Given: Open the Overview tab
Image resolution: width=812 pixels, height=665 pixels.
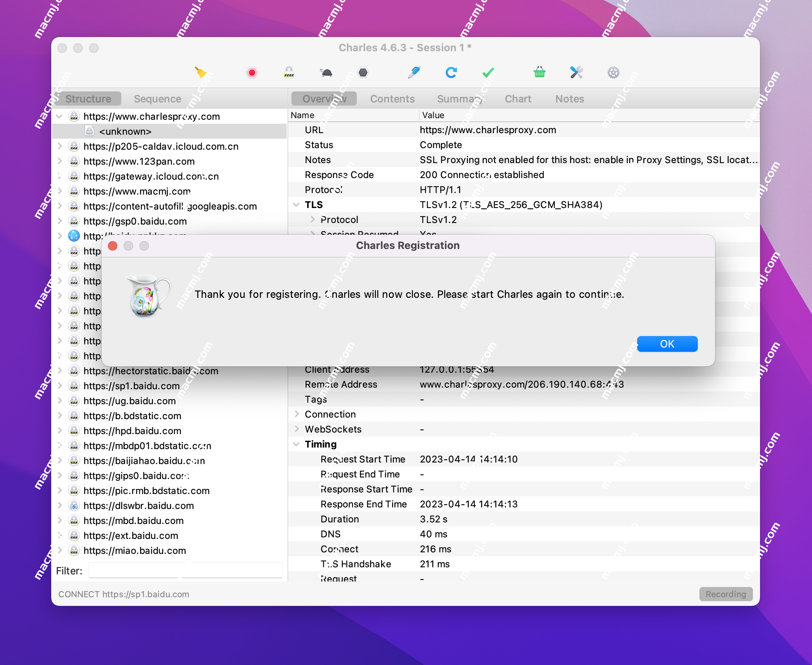Looking at the screenshot, I should (x=324, y=98).
